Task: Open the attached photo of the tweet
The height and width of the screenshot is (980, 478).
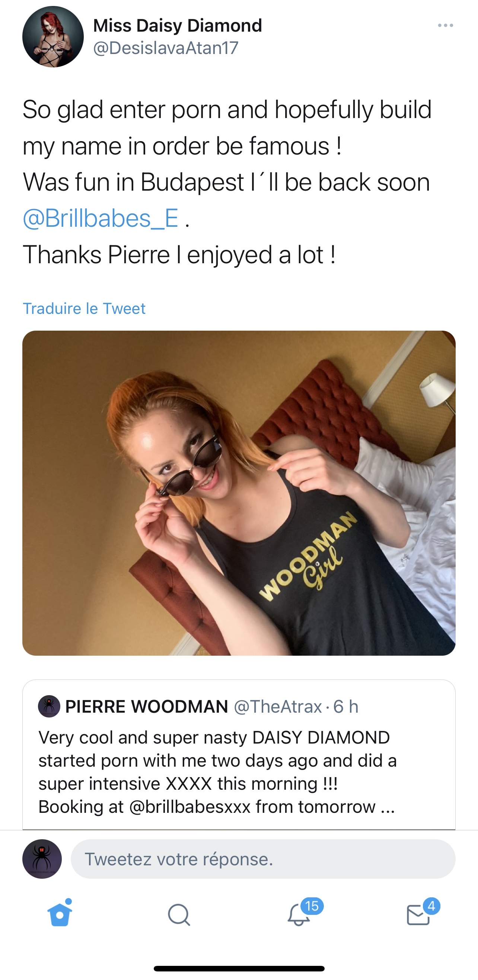Action: tap(239, 493)
